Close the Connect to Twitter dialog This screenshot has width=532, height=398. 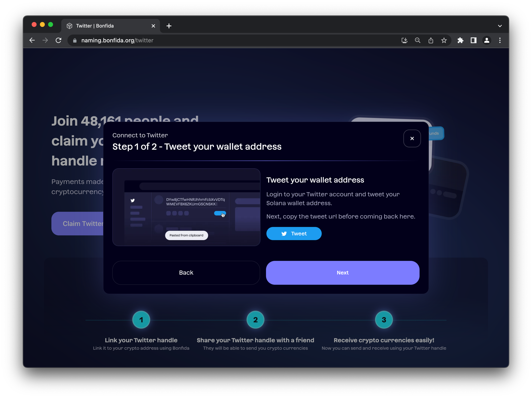point(412,138)
